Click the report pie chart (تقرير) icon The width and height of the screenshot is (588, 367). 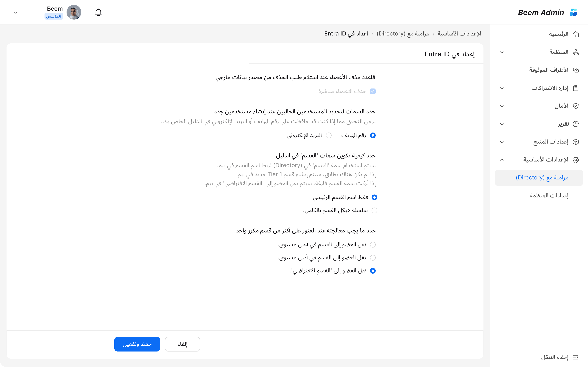[576, 124]
